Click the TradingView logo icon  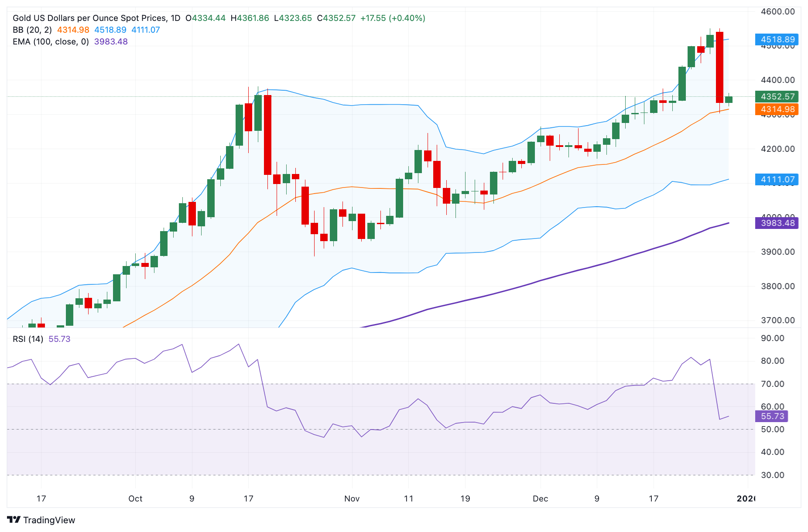click(x=14, y=520)
